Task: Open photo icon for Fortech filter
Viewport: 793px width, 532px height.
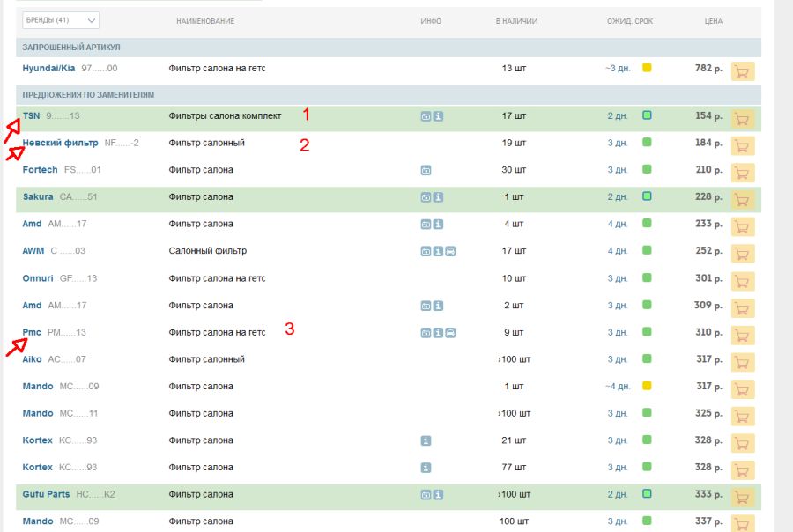Action: tap(426, 170)
